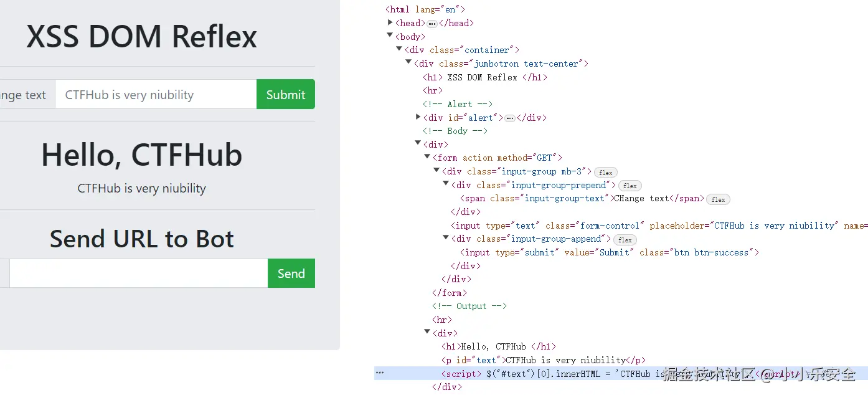Click the XSS DOM Reflex page heading
868x395 pixels.
pyautogui.click(x=141, y=36)
